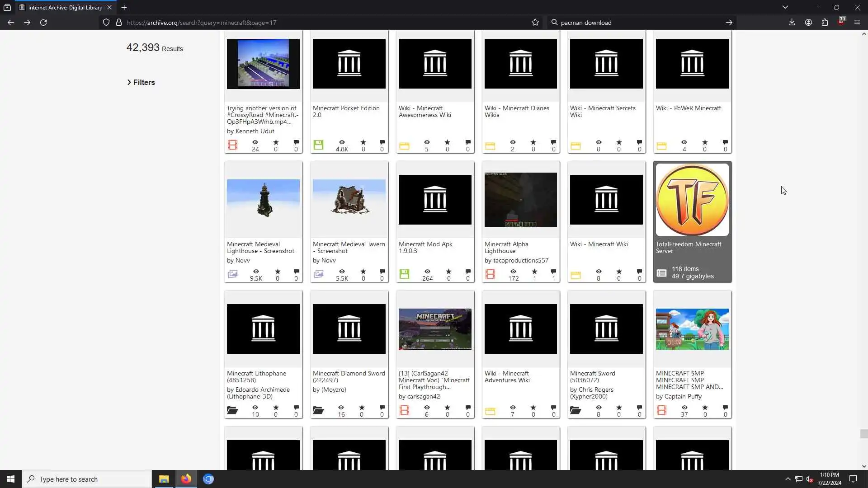
Task: Click favorites star on Minecraft Mod Apk card
Action: [x=448, y=272]
